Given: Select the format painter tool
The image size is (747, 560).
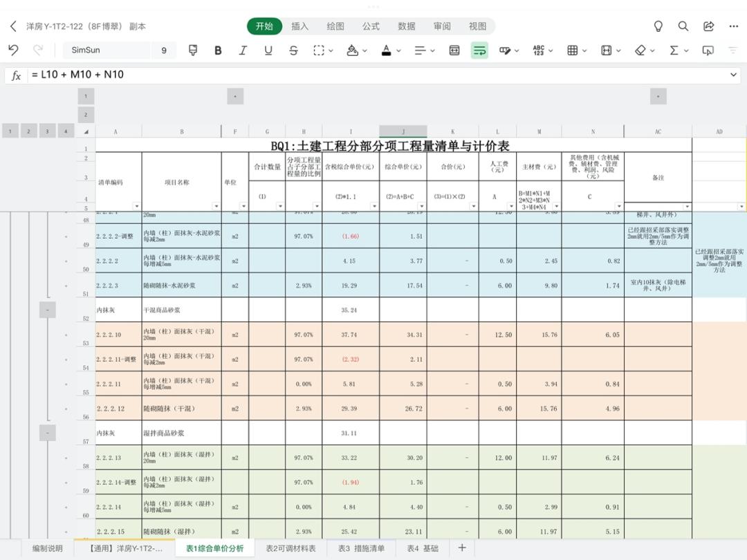Looking at the screenshot, I should [192, 50].
